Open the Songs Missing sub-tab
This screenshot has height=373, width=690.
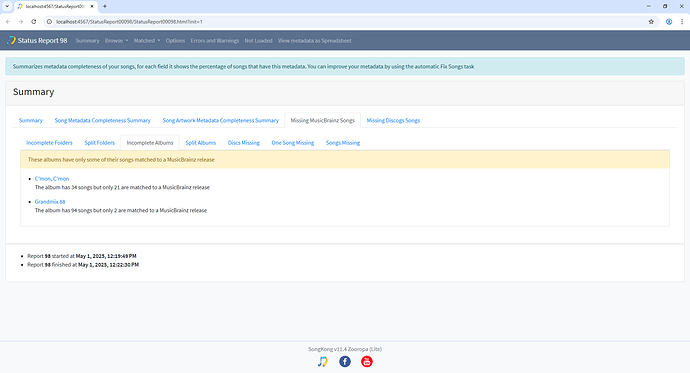tap(343, 143)
